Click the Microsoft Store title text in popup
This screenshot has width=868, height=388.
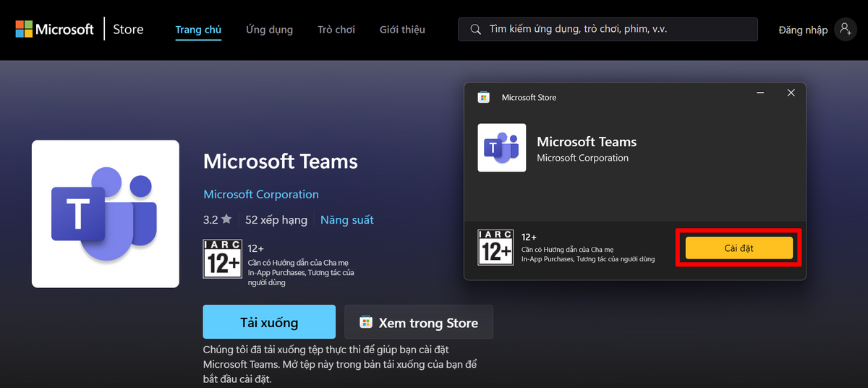(529, 97)
